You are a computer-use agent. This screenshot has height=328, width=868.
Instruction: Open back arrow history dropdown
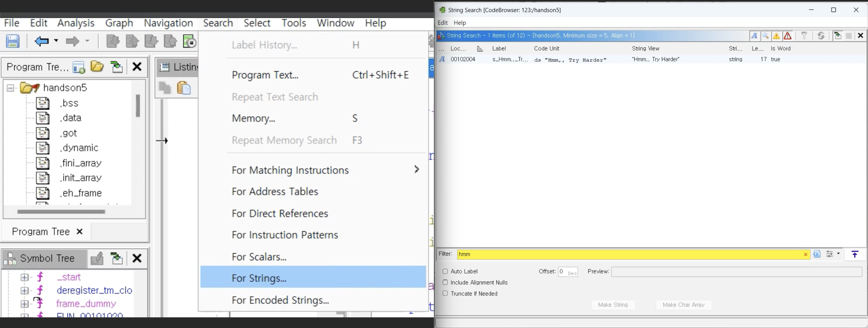click(56, 41)
